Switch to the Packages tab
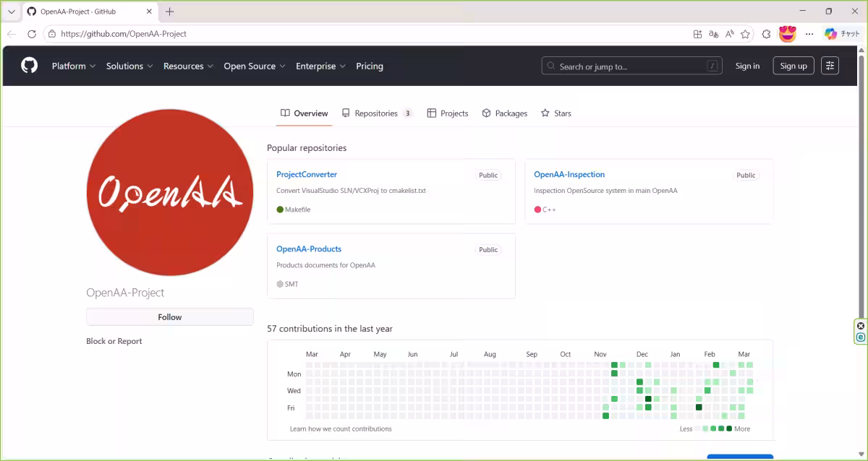The height and width of the screenshot is (461, 868). 505,113
